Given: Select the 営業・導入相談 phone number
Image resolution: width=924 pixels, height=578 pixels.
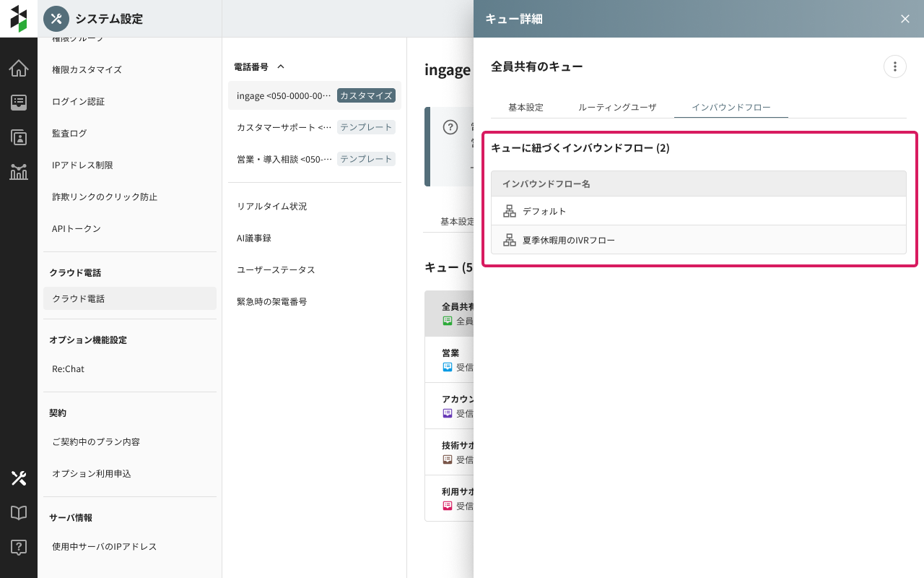Looking at the screenshot, I should [315, 159].
